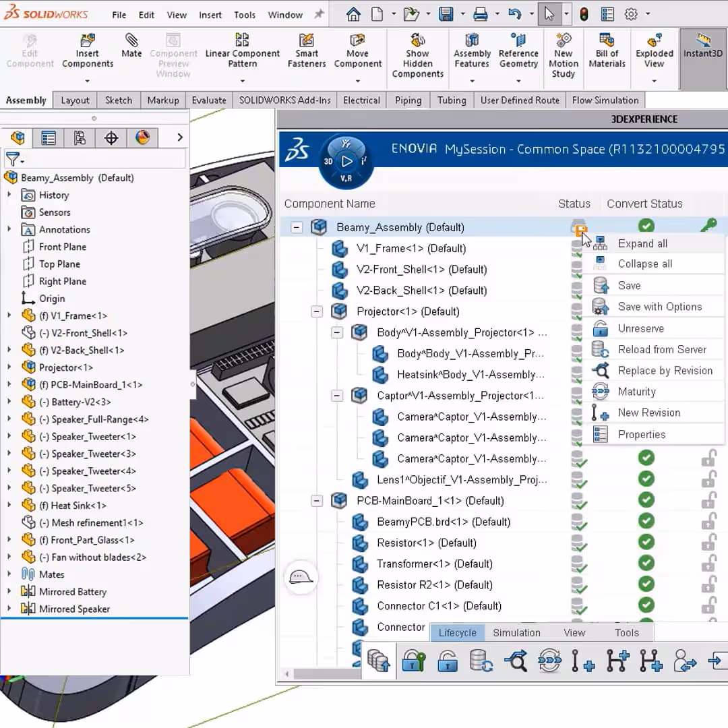This screenshot has width=728, height=728.
Task: Open Properties from context menu
Action: coord(654,434)
